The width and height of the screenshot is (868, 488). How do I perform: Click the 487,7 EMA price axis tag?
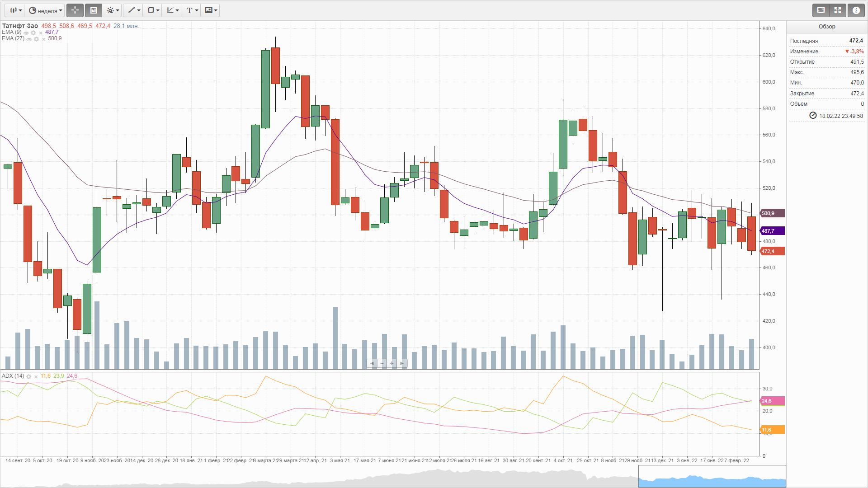pyautogui.click(x=772, y=231)
